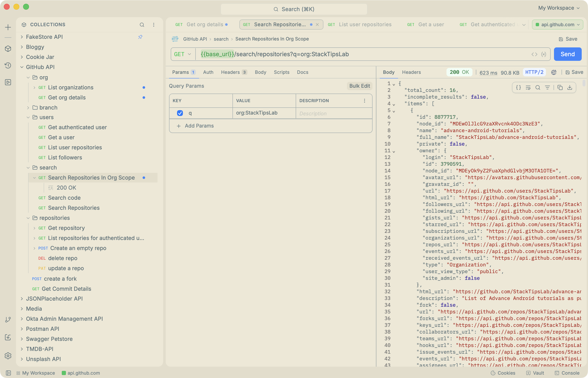Open the code snippet icon in URL bar
588x378 pixels.
tap(534, 54)
